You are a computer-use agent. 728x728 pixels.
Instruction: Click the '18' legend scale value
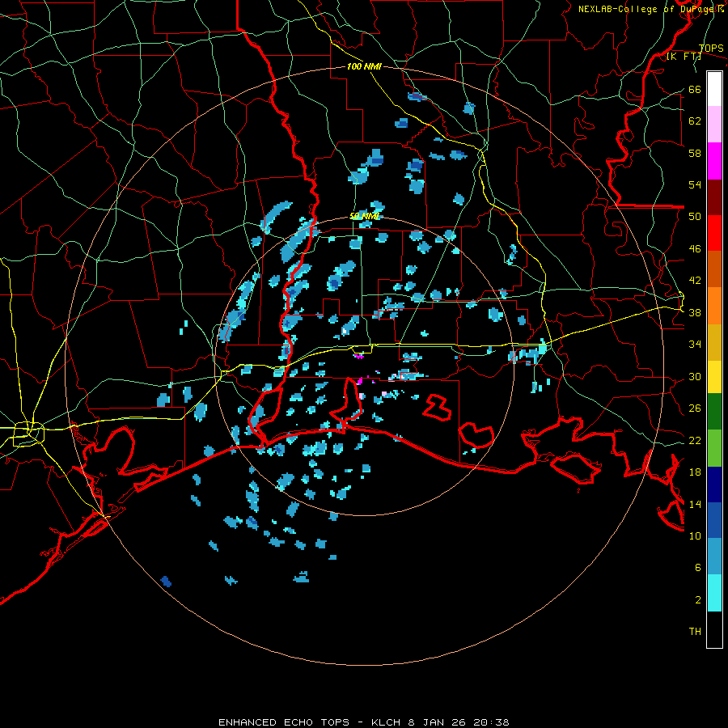[x=695, y=472]
